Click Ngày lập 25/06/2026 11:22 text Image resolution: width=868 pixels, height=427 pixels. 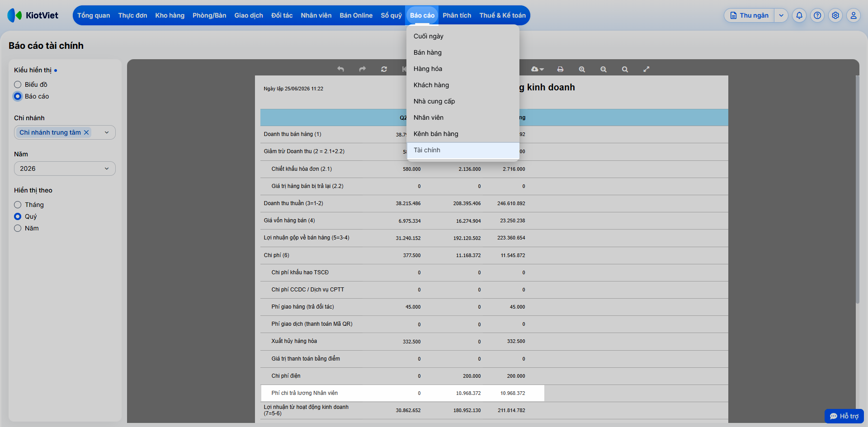(x=293, y=89)
